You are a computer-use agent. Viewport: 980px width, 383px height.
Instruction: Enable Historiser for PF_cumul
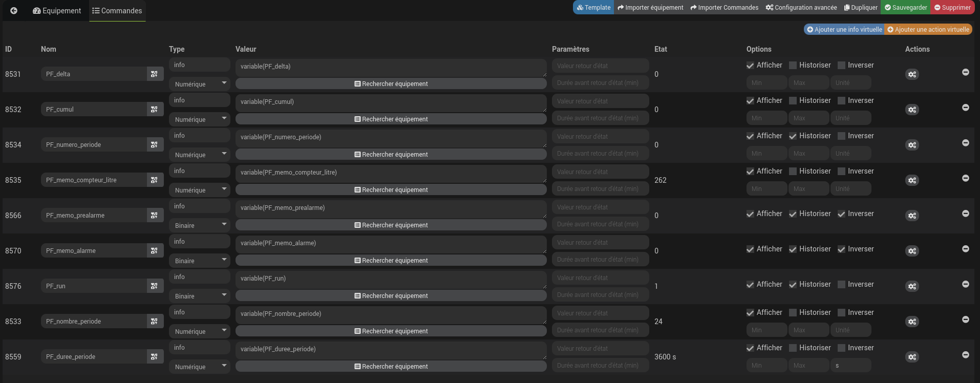[x=793, y=101]
